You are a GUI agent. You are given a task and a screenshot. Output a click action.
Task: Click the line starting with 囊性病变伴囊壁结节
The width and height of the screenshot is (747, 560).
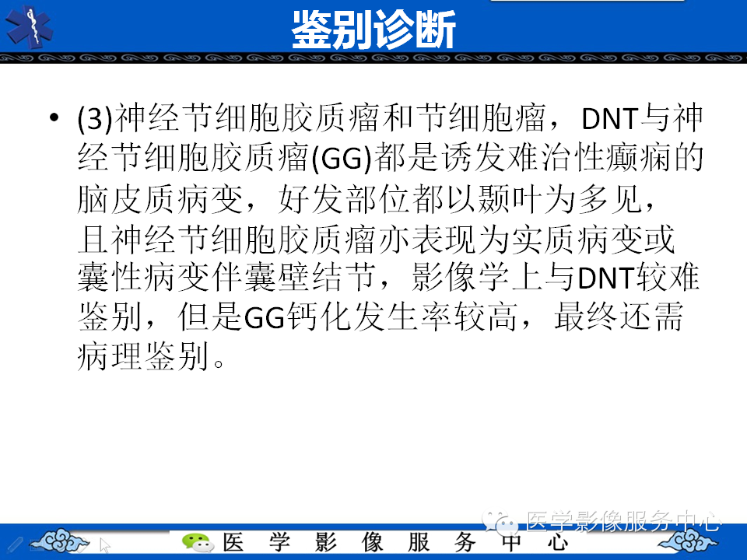click(x=388, y=278)
